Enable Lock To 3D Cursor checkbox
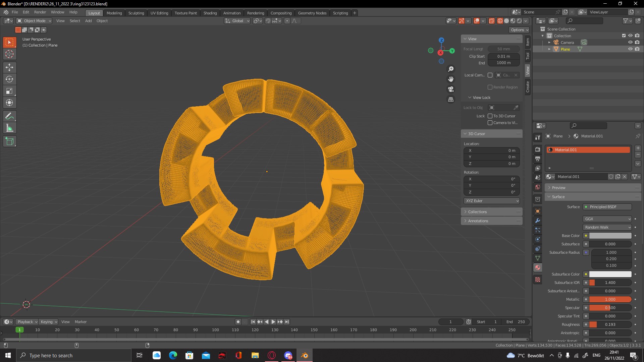This screenshot has height=362, width=644. click(x=490, y=116)
